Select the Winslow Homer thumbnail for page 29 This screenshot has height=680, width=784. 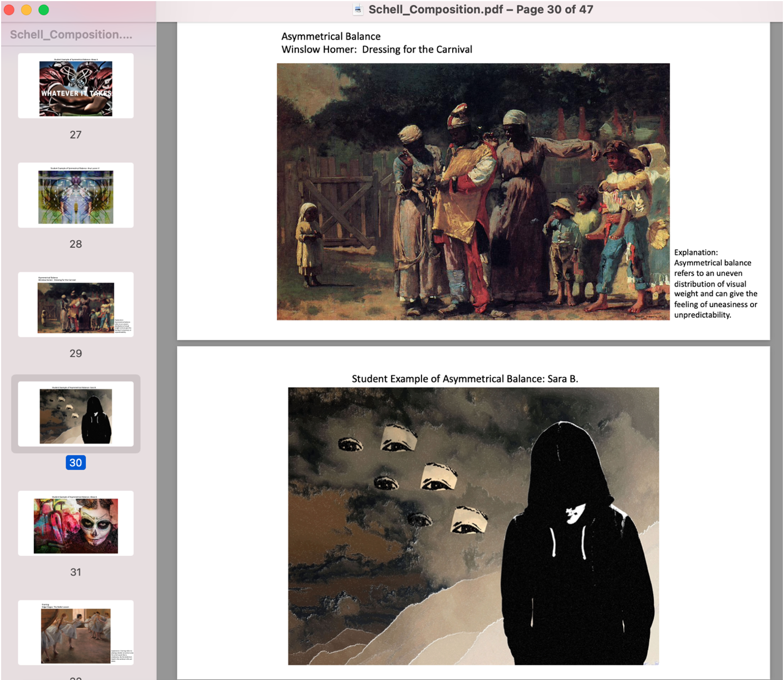(x=75, y=304)
